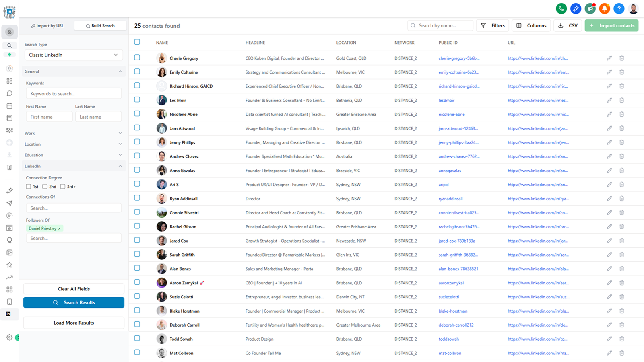Click the orange notifications bell at top right
This screenshot has width=644, height=362.
click(604, 8)
